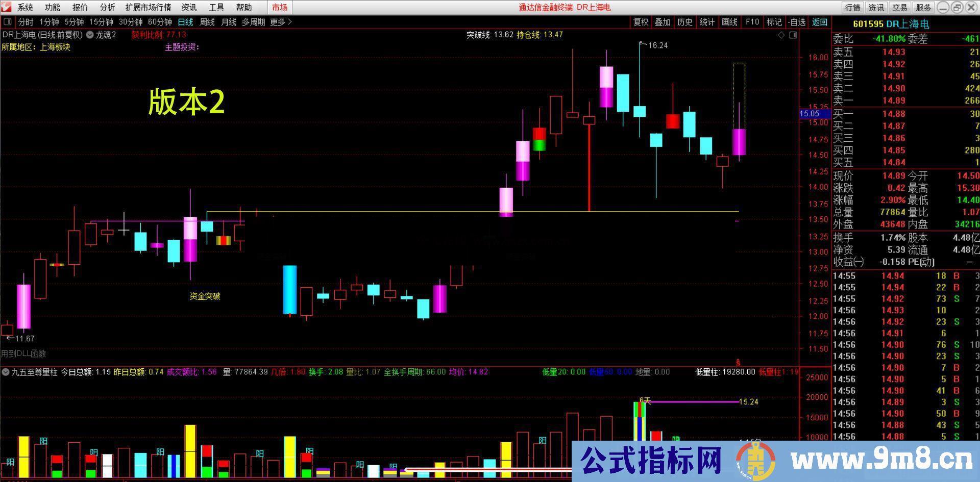Click the 买一 price 14.88

[894, 114]
